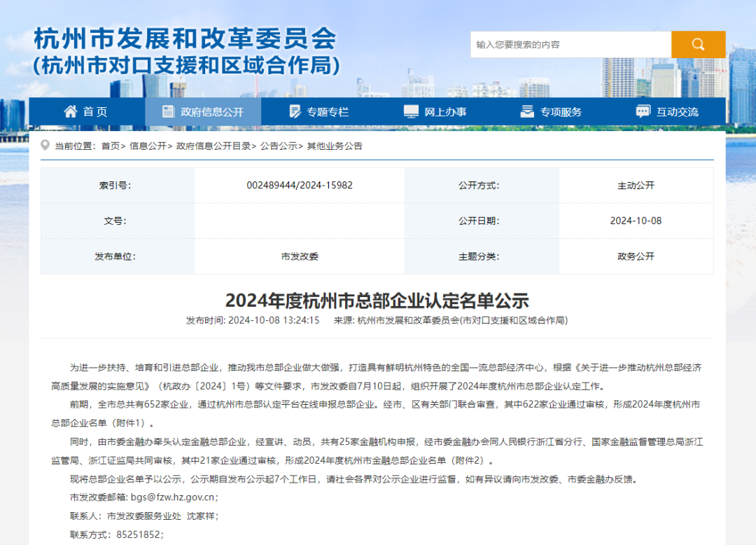The image size is (756, 545).
Task: Click the location pin icon in breadcrumb
Action: (x=45, y=145)
